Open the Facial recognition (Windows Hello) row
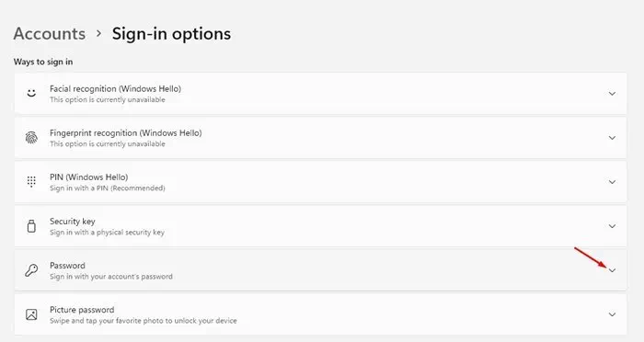The width and height of the screenshot is (644, 342). coord(320,94)
